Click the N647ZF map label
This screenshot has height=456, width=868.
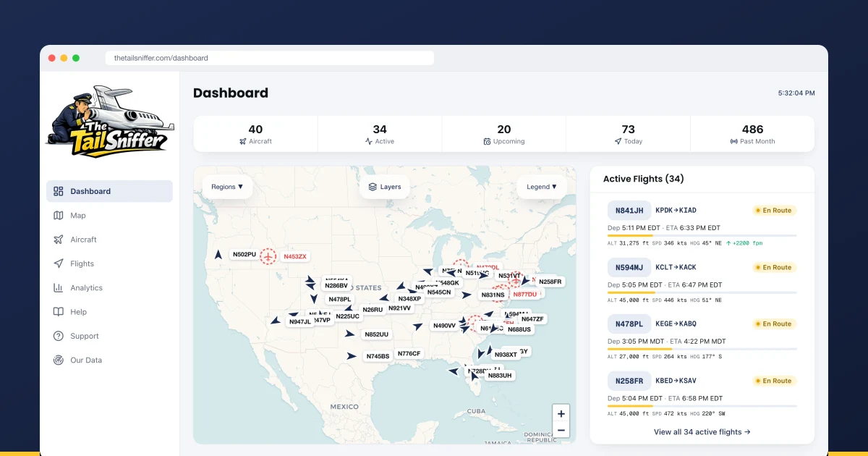532,318
